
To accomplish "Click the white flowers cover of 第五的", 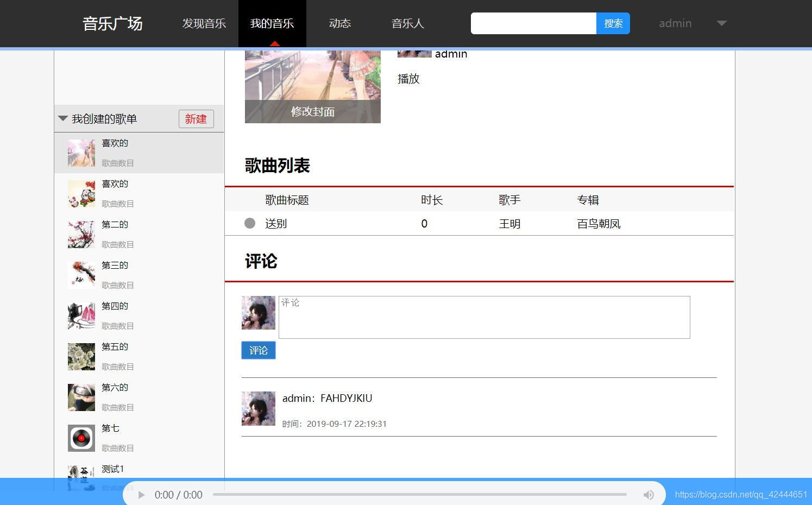I will pos(81,357).
